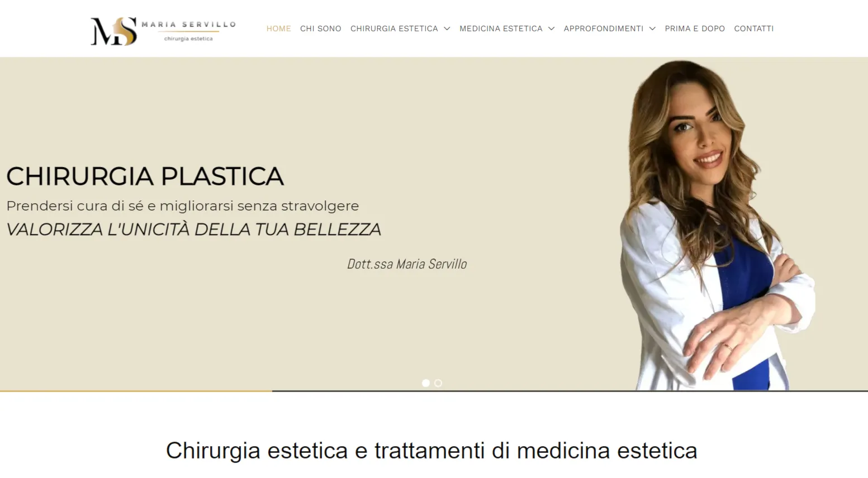Viewport: 868px width, 478px height.
Task: Select the first slide indicator dot
Action: tap(426, 383)
